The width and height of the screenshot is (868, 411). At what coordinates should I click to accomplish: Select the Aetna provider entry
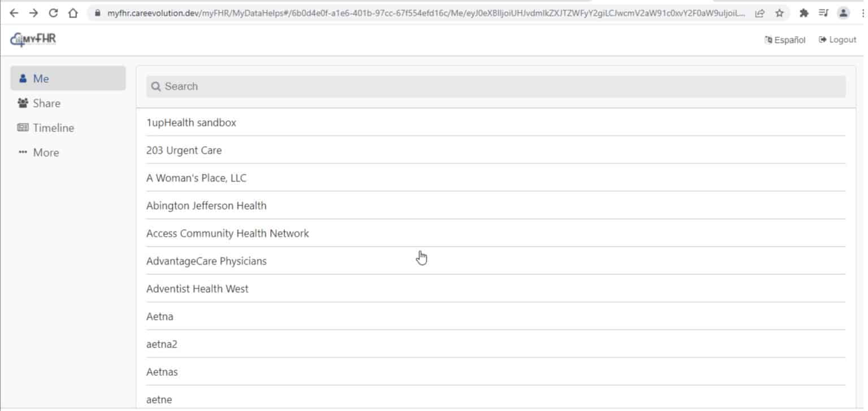pos(496,316)
